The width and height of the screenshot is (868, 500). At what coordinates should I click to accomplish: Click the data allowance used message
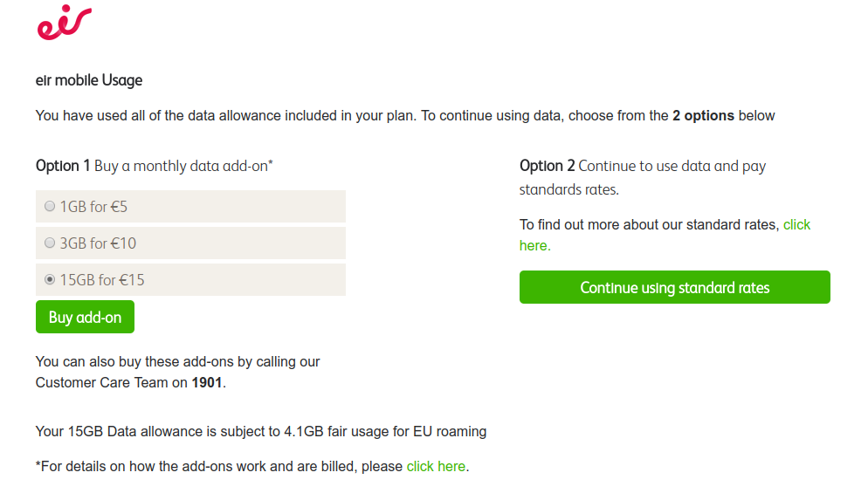(x=405, y=115)
